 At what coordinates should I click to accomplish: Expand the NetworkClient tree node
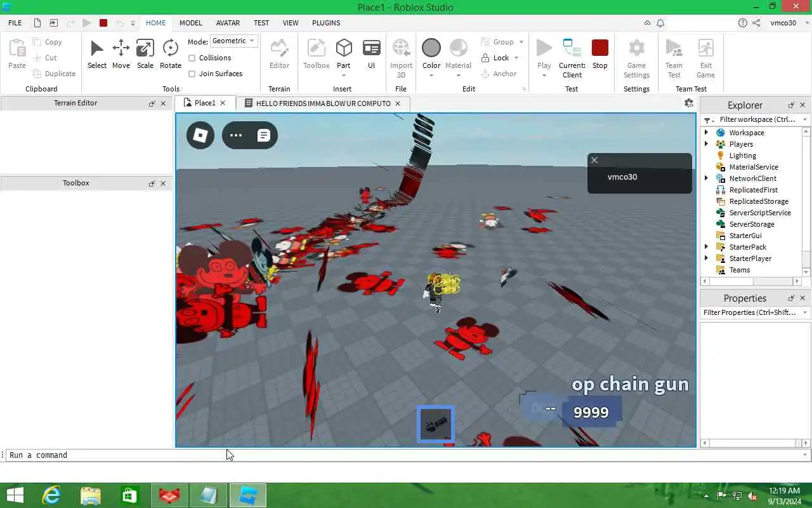tap(706, 178)
